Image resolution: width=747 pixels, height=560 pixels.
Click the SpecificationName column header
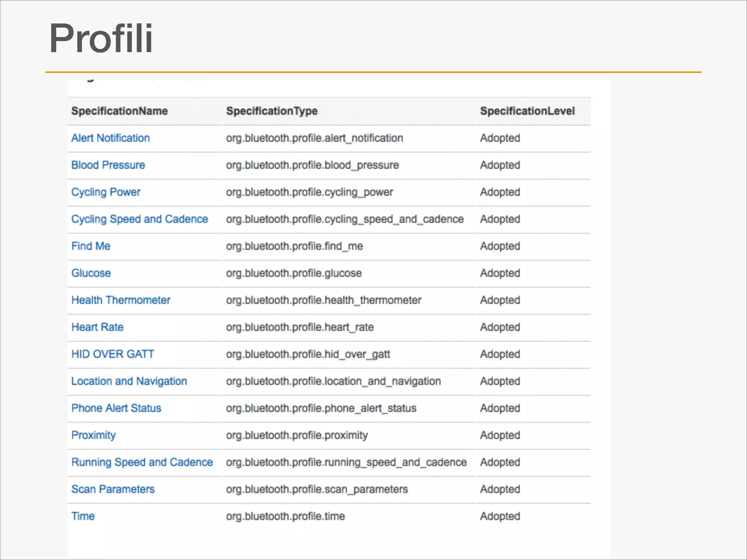(x=119, y=111)
